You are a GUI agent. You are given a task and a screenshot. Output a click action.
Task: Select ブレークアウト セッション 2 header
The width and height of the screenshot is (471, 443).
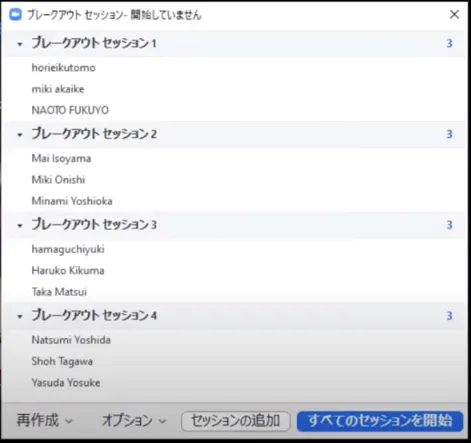233,134
